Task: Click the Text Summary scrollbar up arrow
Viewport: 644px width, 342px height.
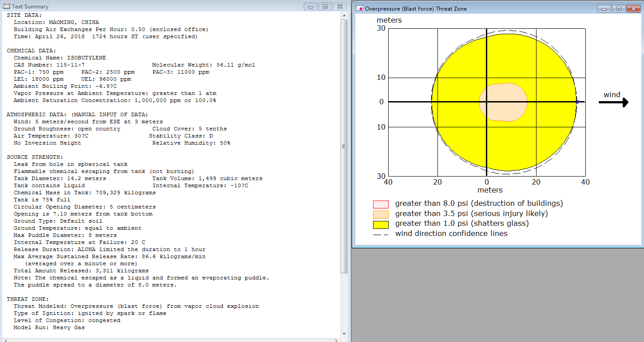Action: click(344, 16)
